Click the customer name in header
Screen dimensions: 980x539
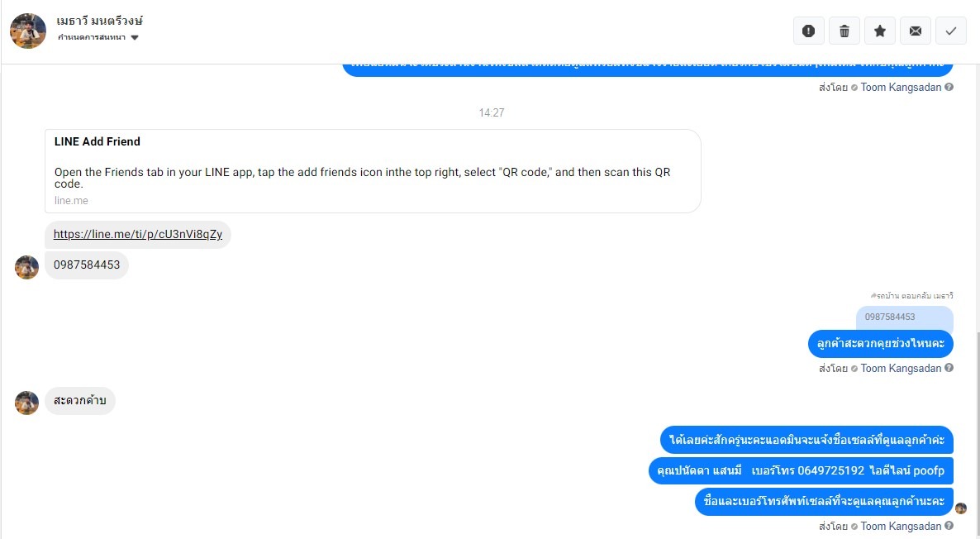point(100,21)
